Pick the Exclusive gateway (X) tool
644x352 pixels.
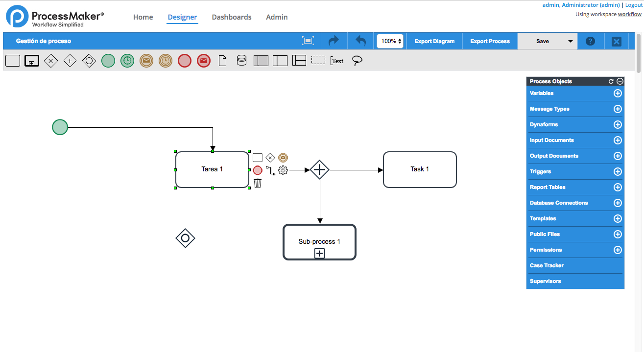(51, 61)
